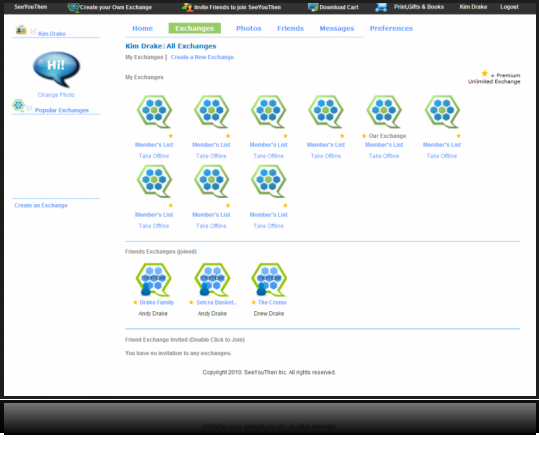Click the Drake Family exchange link
539x470 pixels.
tap(156, 302)
